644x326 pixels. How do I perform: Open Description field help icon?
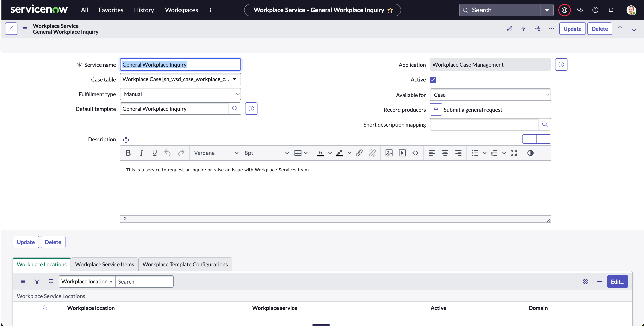pos(126,140)
